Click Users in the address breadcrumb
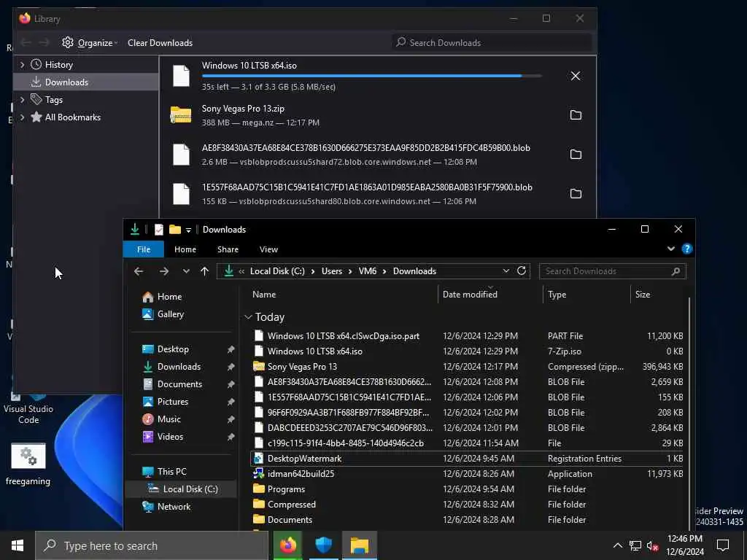The width and height of the screenshot is (747, 560). 332,271
